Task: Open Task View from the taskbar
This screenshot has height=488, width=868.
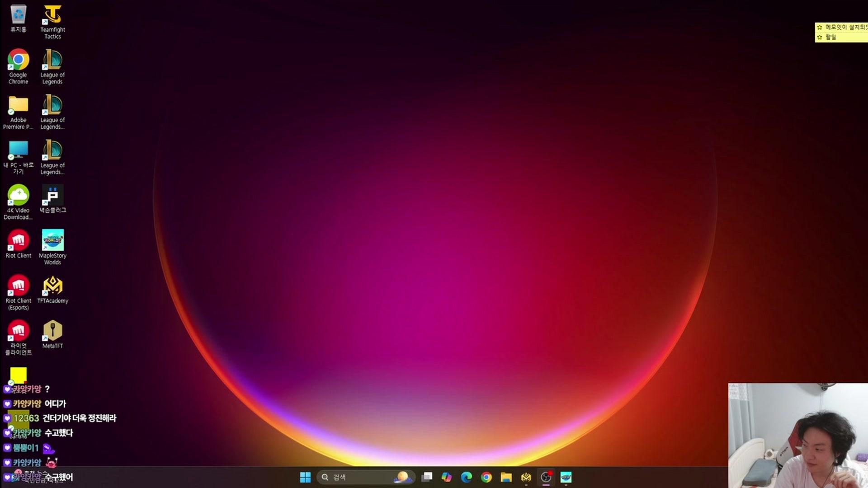Action: tap(427, 477)
